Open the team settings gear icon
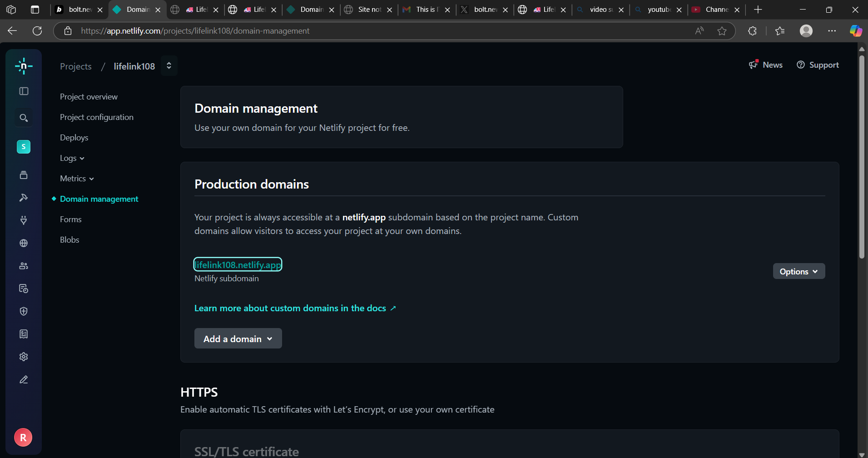This screenshot has width=868, height=458. tap(24, 357)
